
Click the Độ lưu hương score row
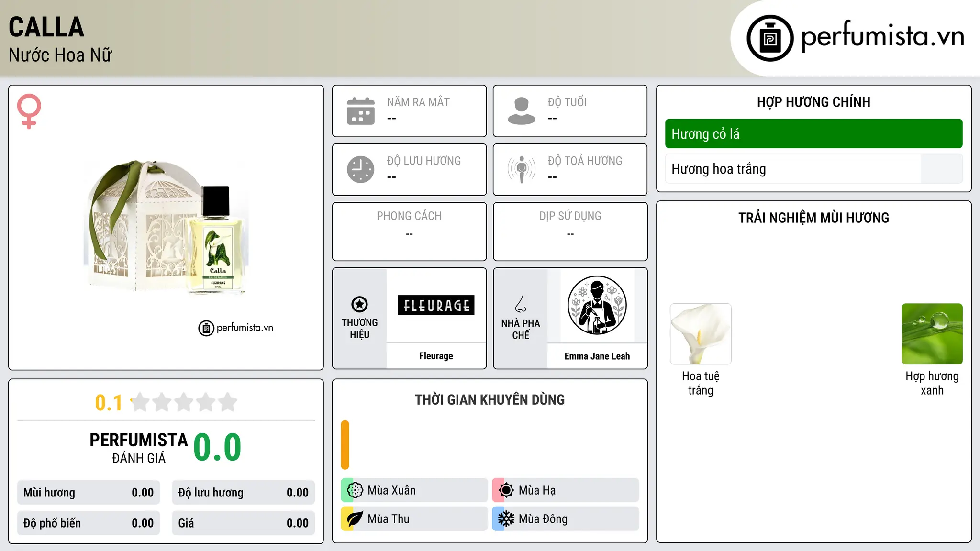click(x=244, y=493)
